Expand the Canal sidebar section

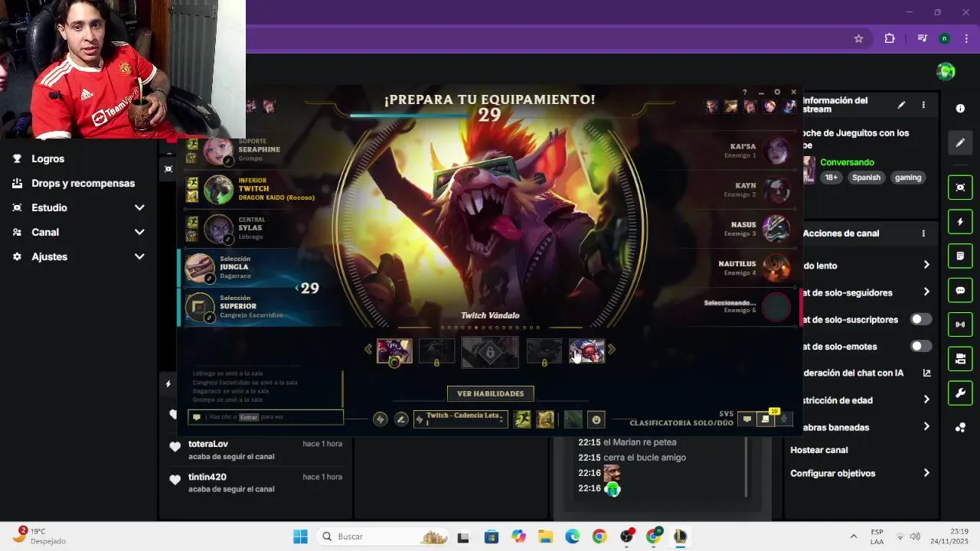(139, 232)
